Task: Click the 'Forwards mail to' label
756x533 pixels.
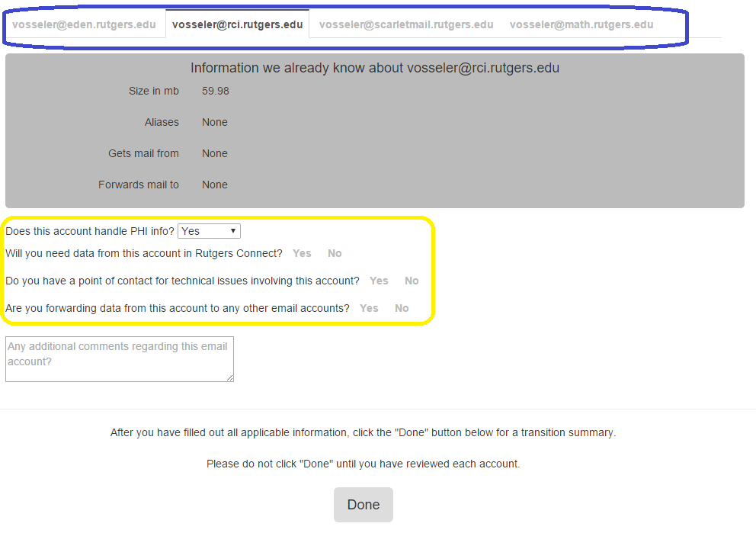Action: pyautogui.click(x=139, y=185)
